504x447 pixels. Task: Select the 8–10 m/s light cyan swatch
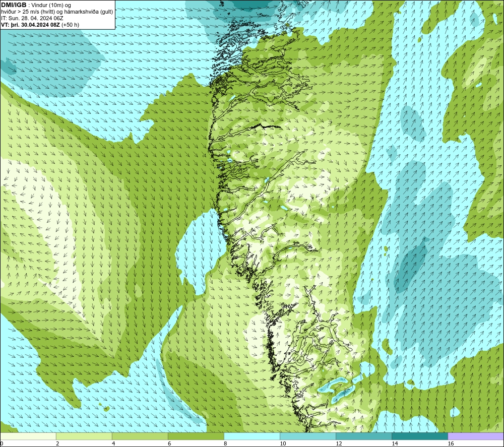click(x=251, y=436)
